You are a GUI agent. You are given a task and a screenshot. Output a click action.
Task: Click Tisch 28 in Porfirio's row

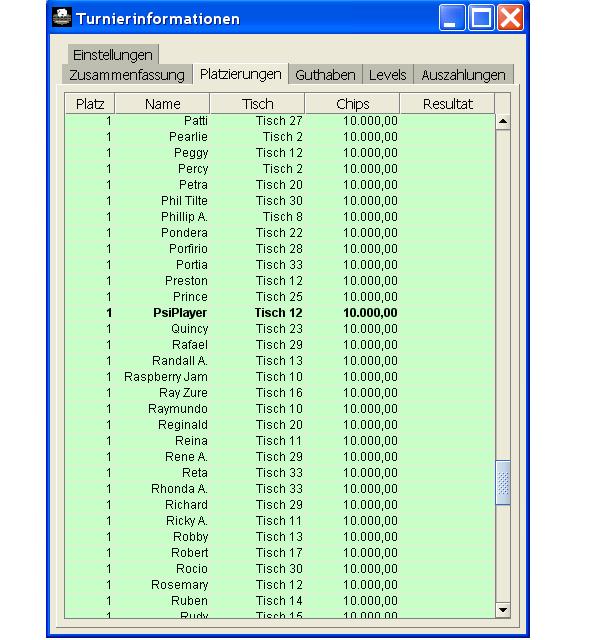[x=279, y=249]
